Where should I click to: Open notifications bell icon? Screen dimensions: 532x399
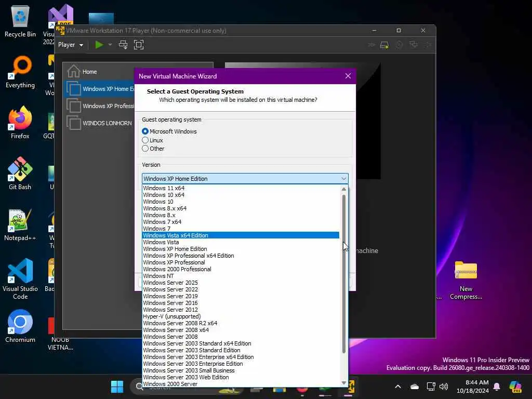[x=497, y=387]
